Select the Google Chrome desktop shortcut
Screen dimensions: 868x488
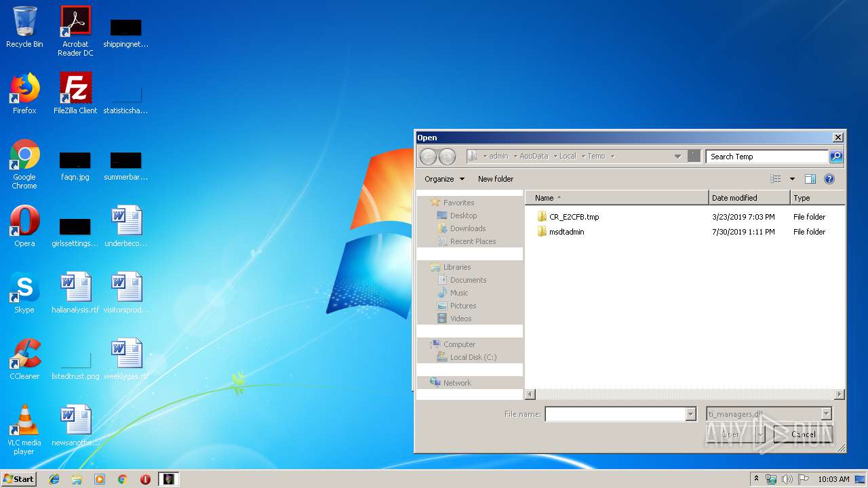tap(24, 164)
